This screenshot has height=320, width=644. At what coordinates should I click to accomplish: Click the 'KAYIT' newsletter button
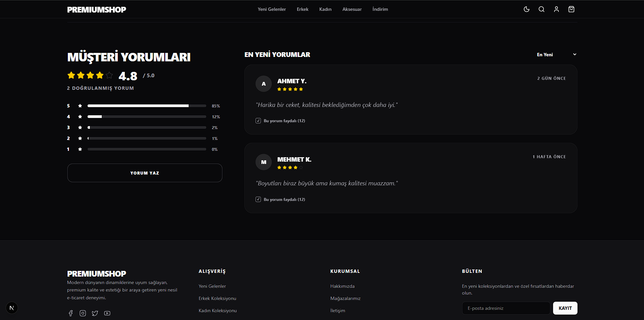pos(565,308)
